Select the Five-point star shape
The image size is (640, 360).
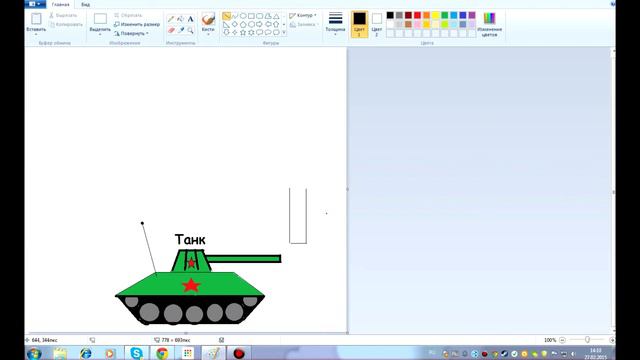243,32
